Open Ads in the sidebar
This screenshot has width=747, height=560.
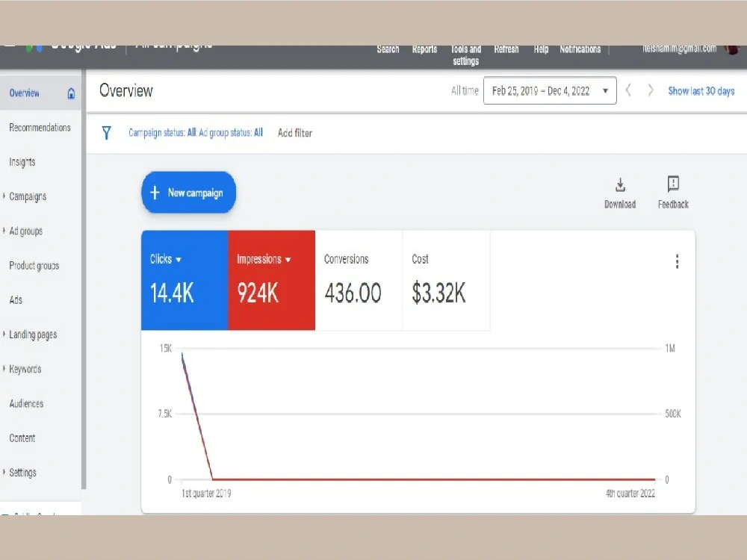pyautogui.click(x=16, y=300)
